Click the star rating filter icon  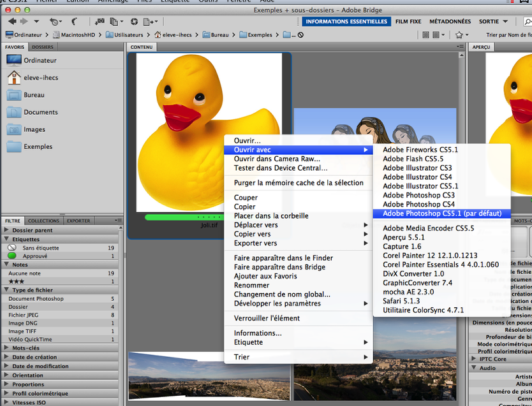pyautogui.click(x=462, y=34)
